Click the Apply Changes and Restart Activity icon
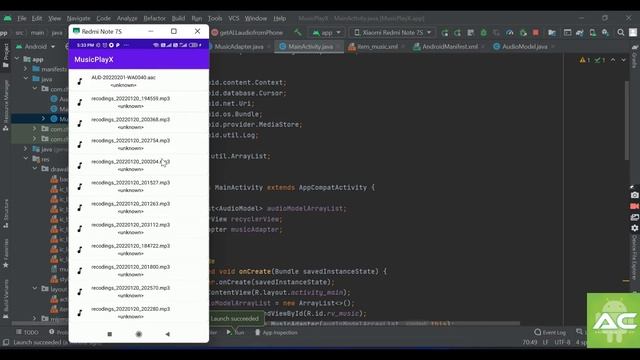Image resolution: width=640 pixels, height=360 pixels. click(x=444, y=33)
